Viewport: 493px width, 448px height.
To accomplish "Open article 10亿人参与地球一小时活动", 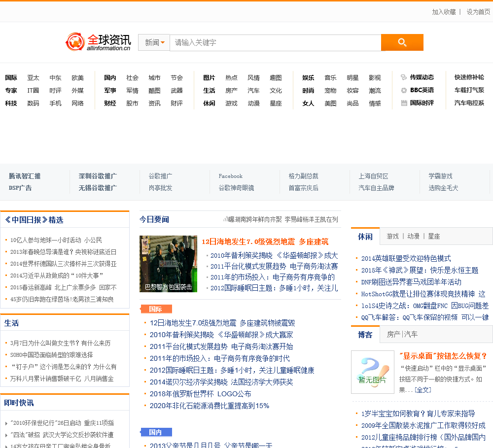I will coord(56,240).
